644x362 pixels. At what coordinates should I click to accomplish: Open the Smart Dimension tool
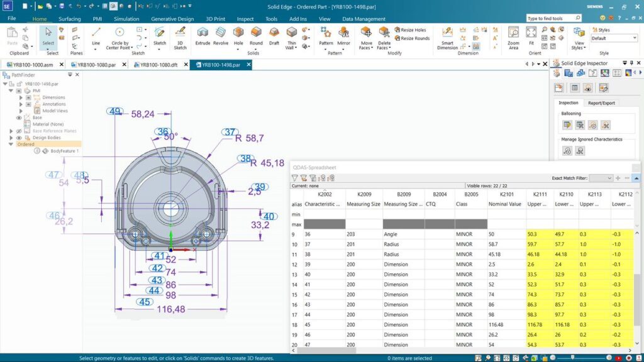click(x=447, y=38)
